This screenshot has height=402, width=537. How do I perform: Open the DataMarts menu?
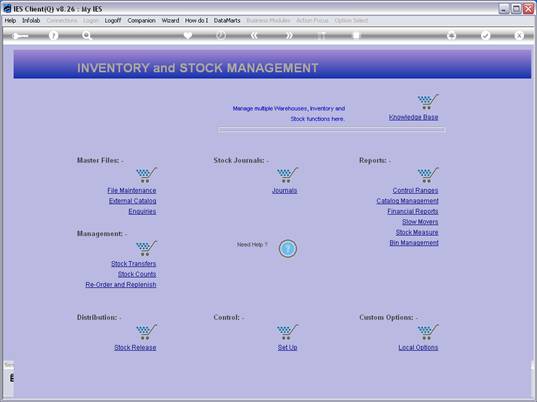(x=227, y=21)
